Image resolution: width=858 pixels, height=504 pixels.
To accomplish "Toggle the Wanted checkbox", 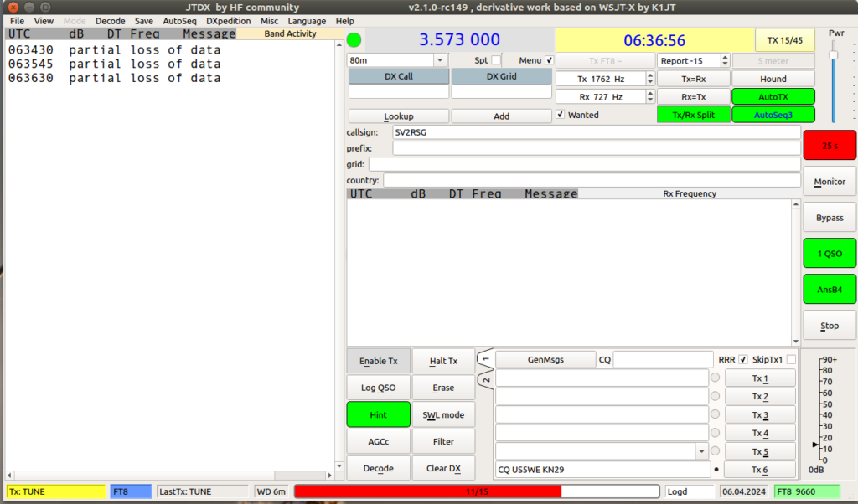I will [560, 114].
